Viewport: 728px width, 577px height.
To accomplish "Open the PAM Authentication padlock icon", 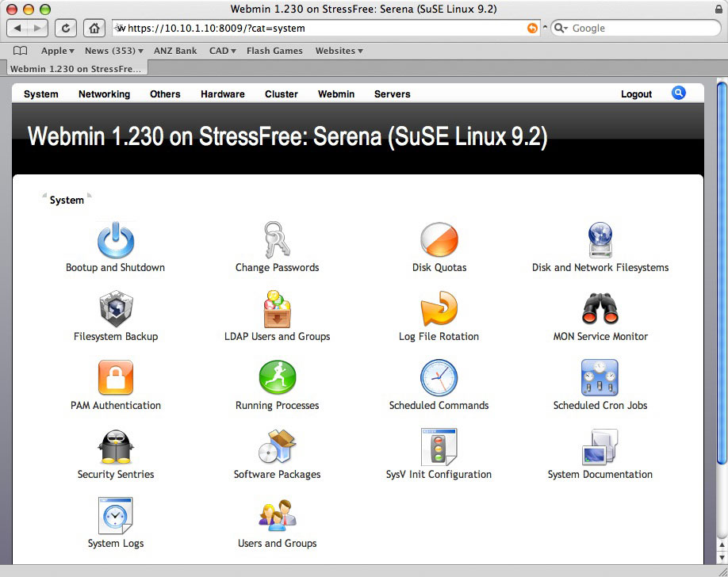I will (116, 377).
